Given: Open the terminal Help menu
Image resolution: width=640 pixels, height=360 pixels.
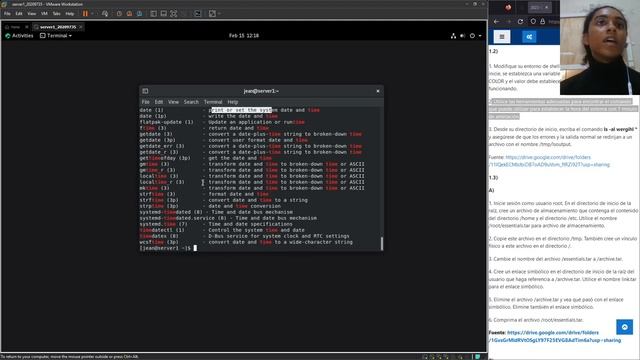Looking at the screenshot, I should (x=233, y=102).
